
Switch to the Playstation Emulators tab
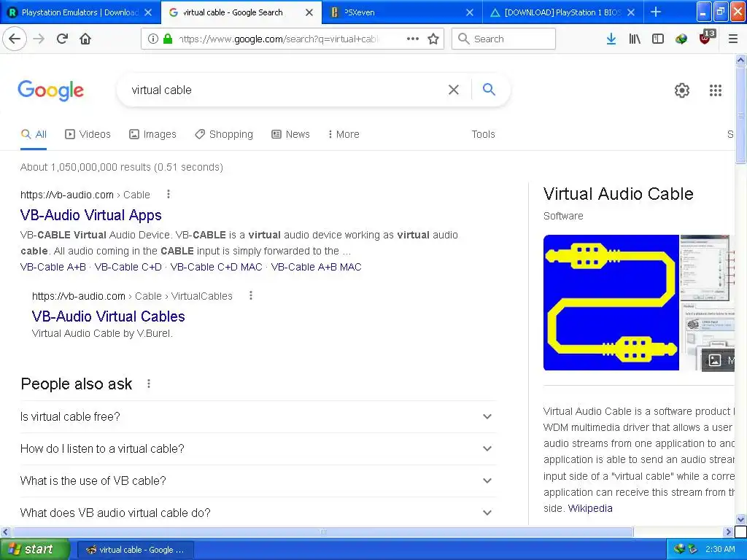[x=79, y=12]
